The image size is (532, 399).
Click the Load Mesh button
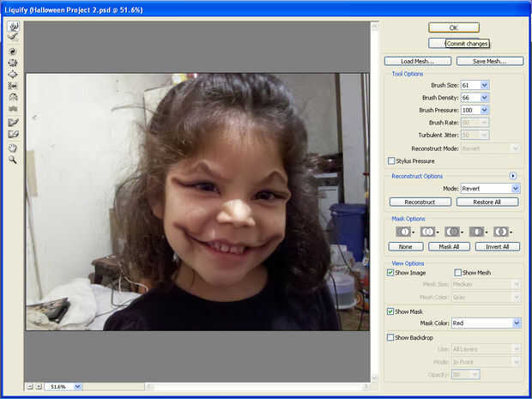coord(418,62)
